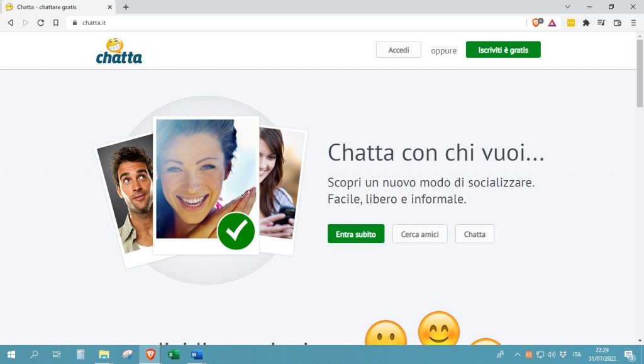Open the Brave Wallet icon
Screen dimensions: 644x364
tap(616, 23)
